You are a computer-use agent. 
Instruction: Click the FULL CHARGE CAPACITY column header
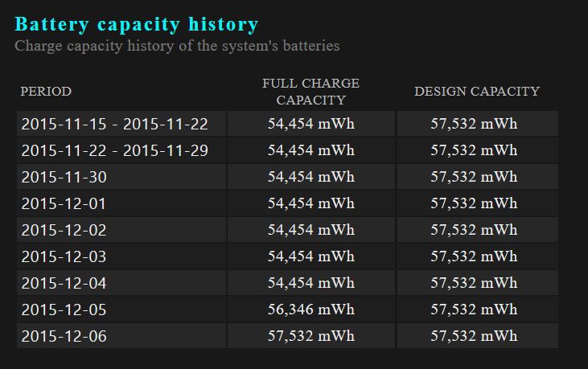click(310, 92)
